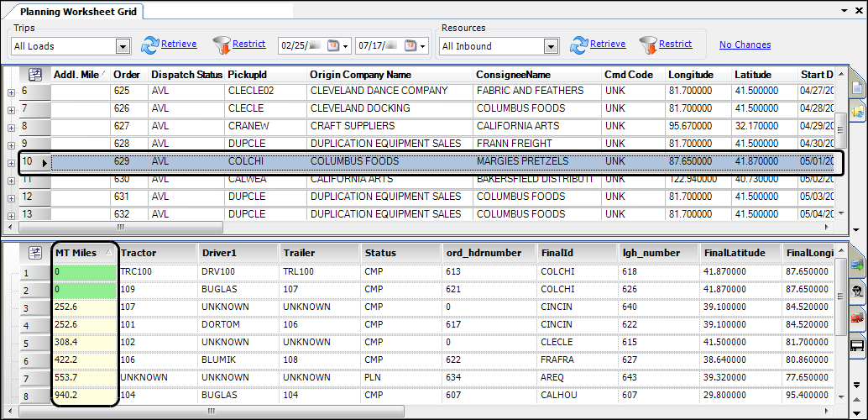Click the Trips Restrict funnel icon

(222, 45)
